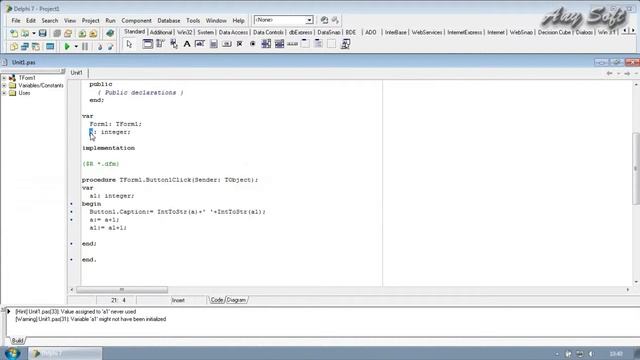Click Add file to project icon

pyautogui.click(x=82, y=33)
